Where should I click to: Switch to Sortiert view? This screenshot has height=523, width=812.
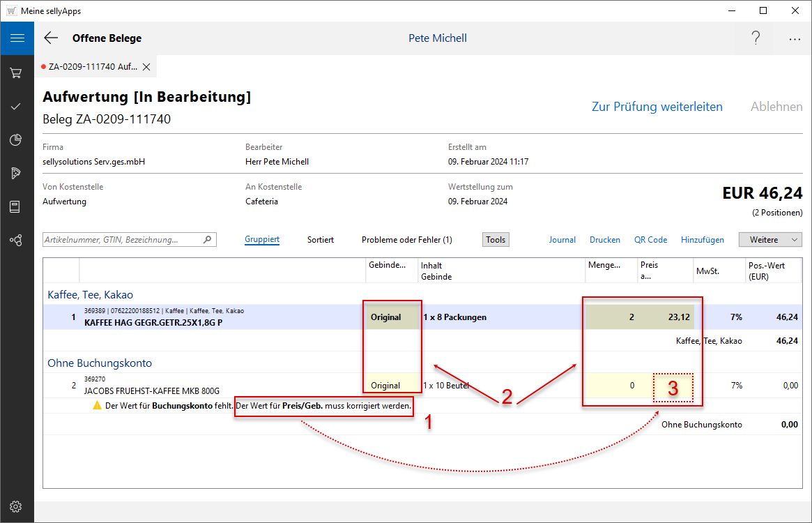coord(321,239)
